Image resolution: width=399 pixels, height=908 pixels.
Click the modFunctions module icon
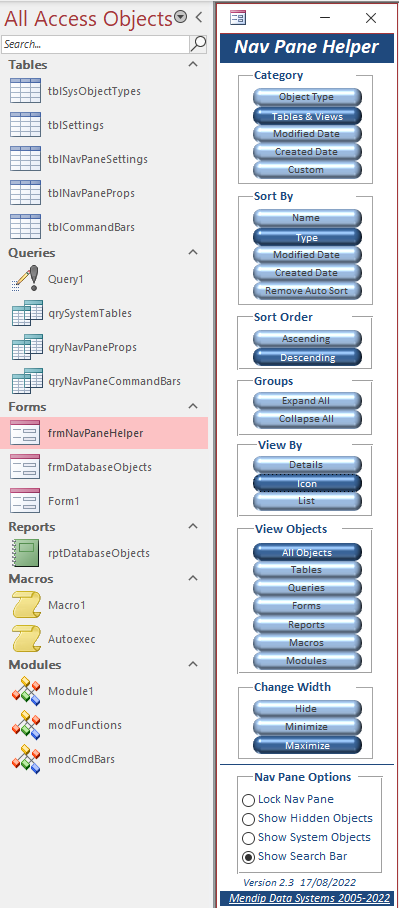[27, 725]
